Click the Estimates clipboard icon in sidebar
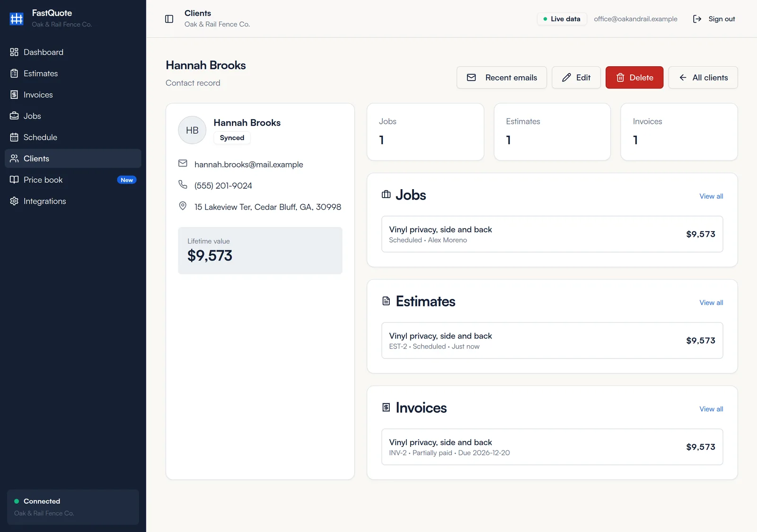Screen dimensions: 757x532 14,73
